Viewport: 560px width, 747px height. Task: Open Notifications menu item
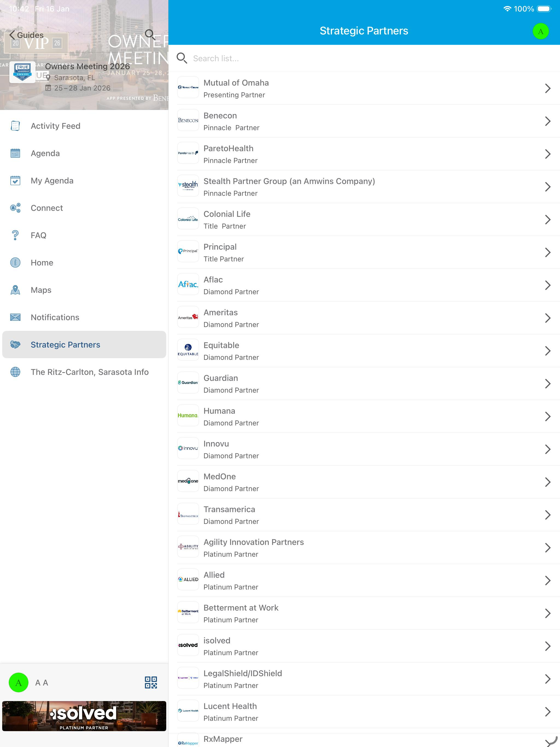84,317
